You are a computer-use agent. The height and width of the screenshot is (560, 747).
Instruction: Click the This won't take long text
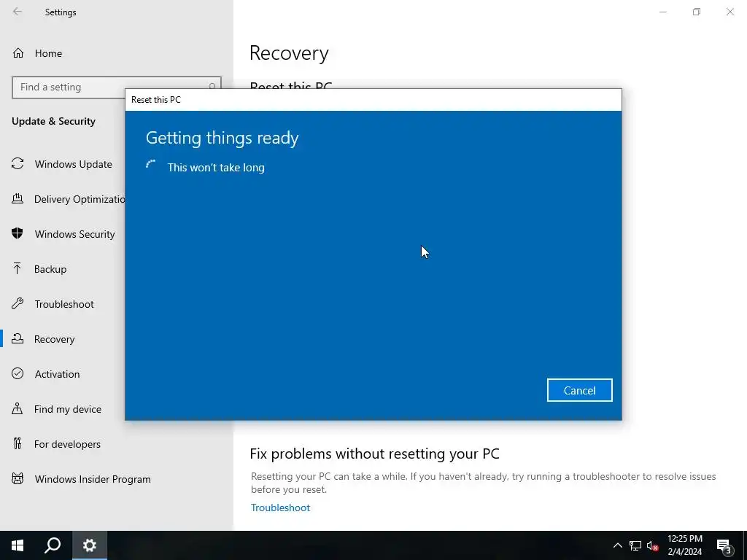216,168
